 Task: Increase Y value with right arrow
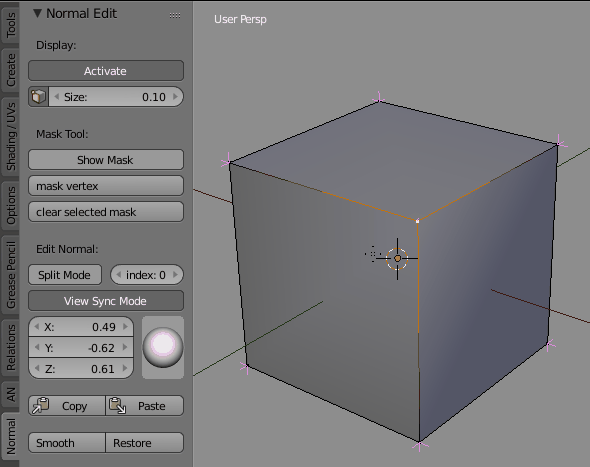pos(126,348)
